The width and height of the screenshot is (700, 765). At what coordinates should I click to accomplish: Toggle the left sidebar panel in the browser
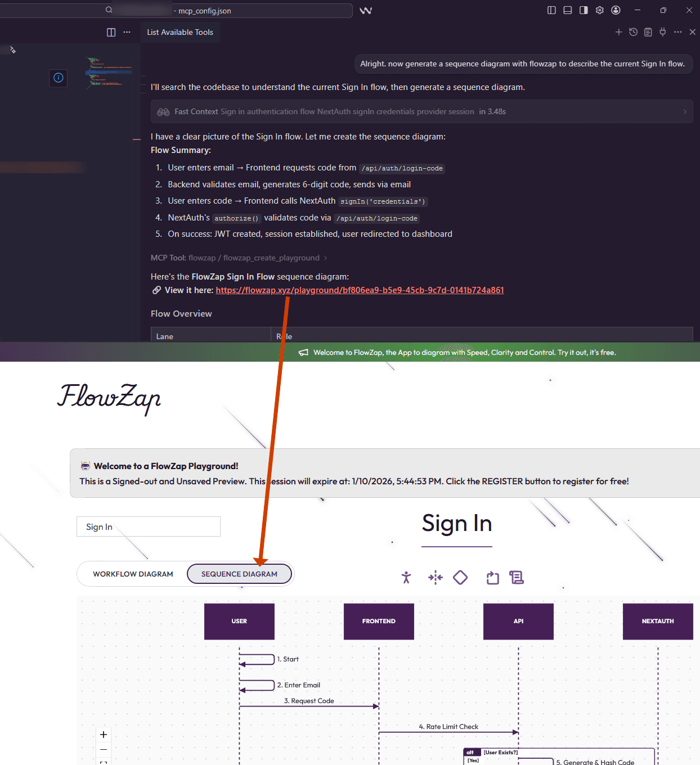click(x=551, y=10)
